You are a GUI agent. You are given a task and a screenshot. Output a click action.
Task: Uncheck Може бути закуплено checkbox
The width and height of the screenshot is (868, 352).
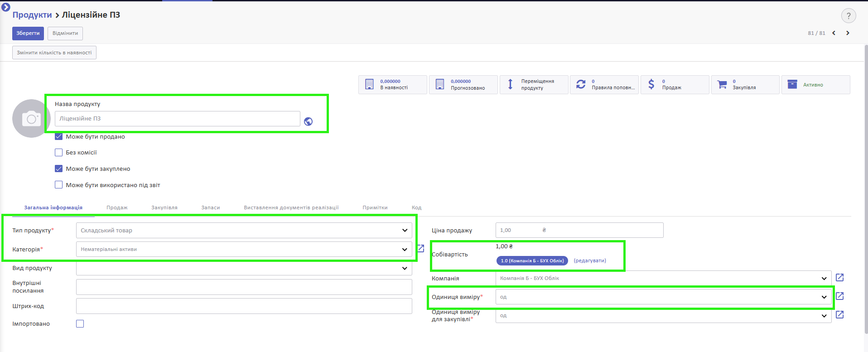pos(58,169)
